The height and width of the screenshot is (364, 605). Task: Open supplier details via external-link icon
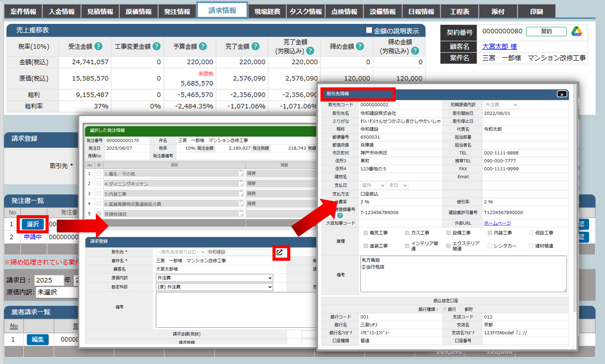pos(280,252)
